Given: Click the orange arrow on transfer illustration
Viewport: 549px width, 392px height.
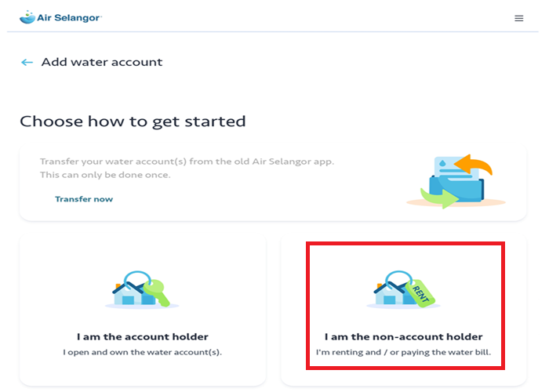Looking at the screenshot, I should [x=474, y=165].
